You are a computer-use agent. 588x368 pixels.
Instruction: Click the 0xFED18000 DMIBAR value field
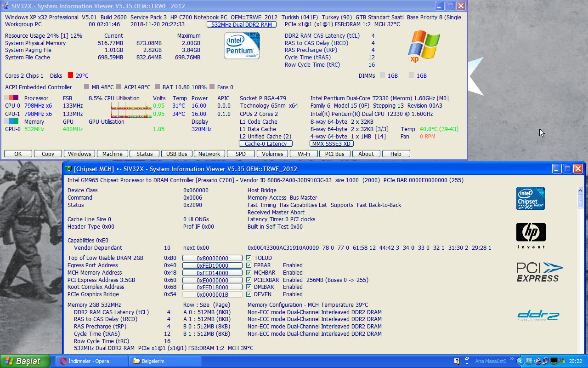pos(212,287)
